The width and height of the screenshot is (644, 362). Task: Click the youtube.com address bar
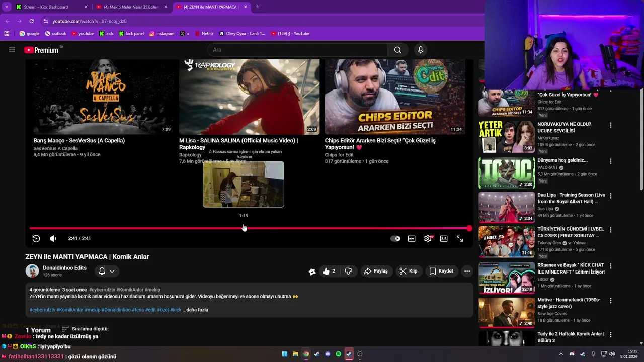(262, 21)
